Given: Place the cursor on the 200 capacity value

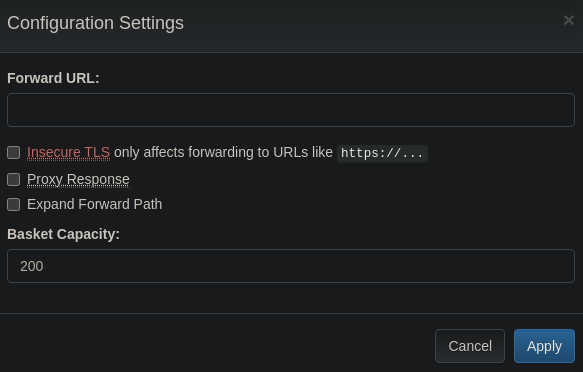Looking at the screenshot, I should (32, 266).
